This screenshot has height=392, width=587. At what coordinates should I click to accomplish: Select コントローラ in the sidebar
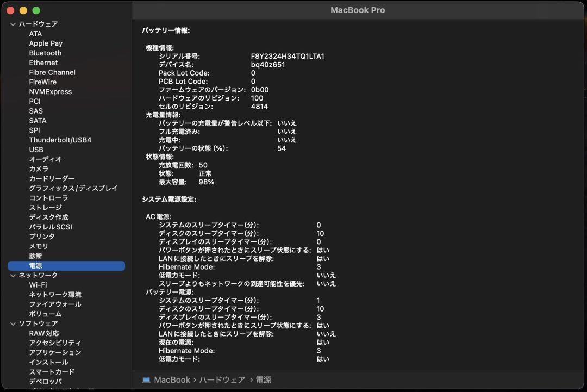click(x=49, y=198)
